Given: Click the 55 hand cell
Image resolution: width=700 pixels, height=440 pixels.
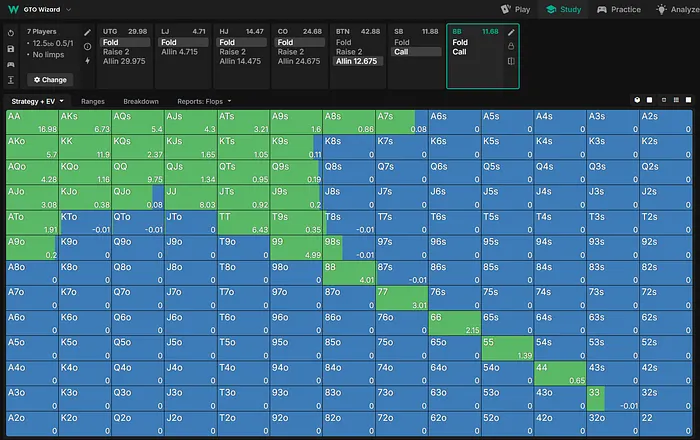Looking at the screenshot, I should (507, 349).
